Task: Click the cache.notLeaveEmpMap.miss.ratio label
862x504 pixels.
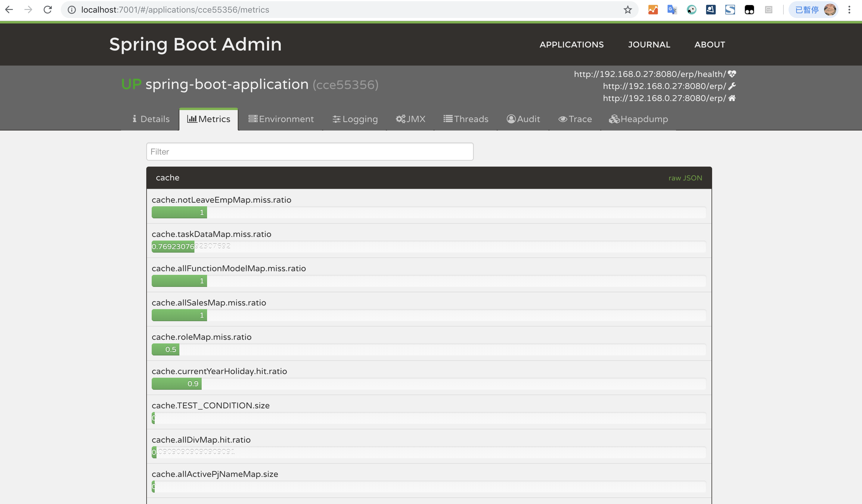Action: (x=221, y=200)
